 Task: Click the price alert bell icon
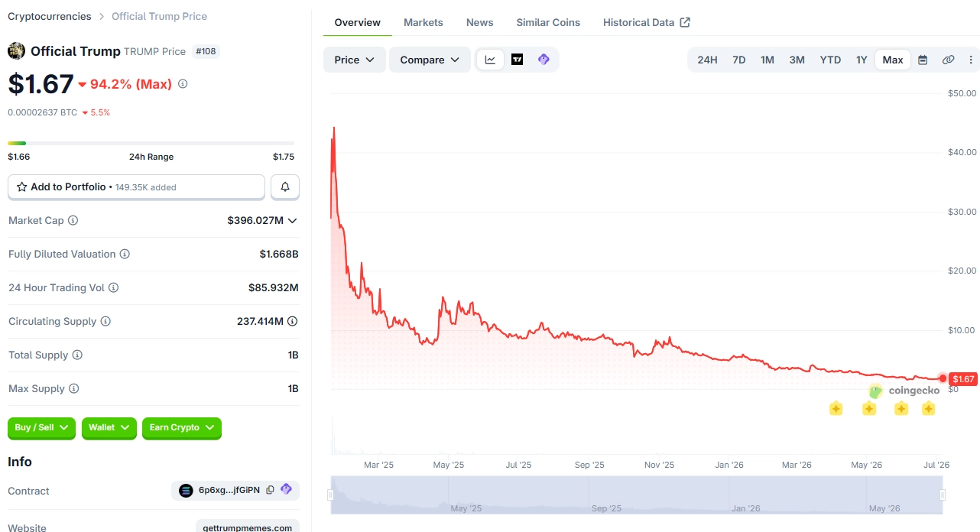click(x=285, y=187)
